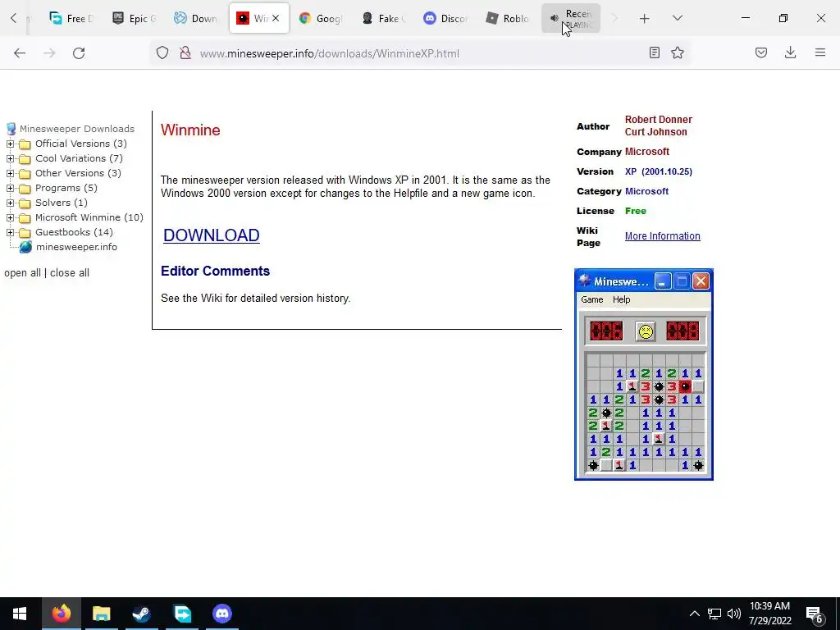This screenshot has height=630, width=840.
Task: Click the Firefox taskbar icon
Action: coord(61,614)
